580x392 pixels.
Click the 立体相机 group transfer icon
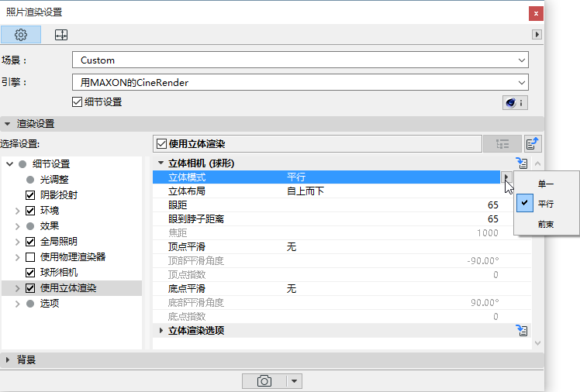[x=522, y=163]
